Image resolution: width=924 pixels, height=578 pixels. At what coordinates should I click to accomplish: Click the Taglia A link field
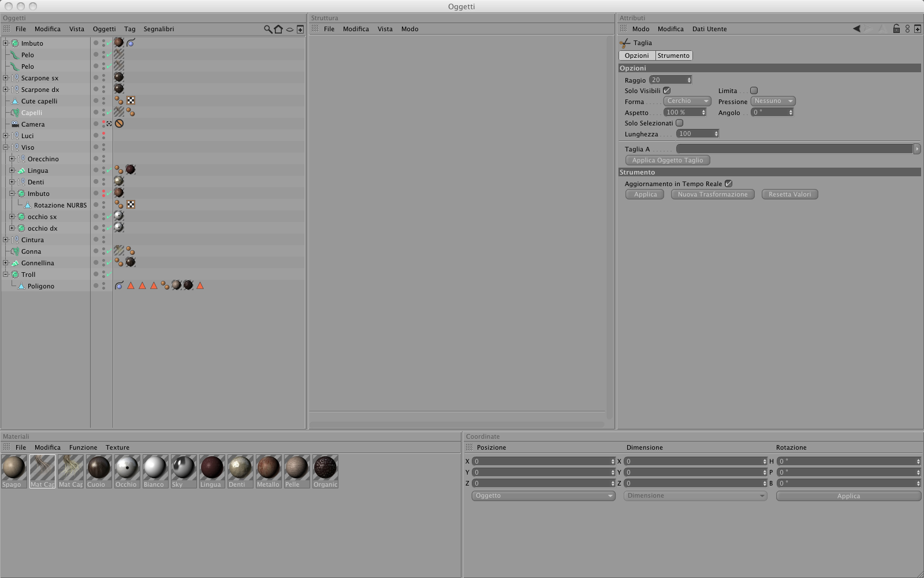pos(795,149)
